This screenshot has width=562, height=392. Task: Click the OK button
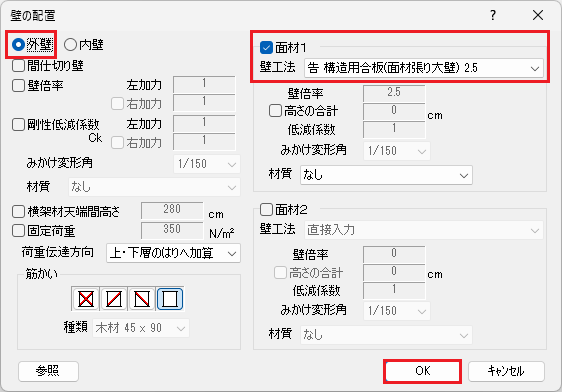pos(423,371)
